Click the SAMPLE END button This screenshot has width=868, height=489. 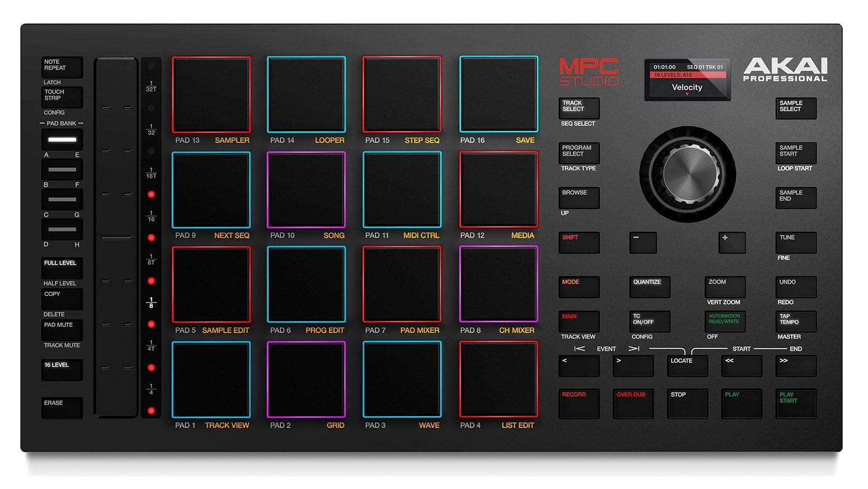796,198
